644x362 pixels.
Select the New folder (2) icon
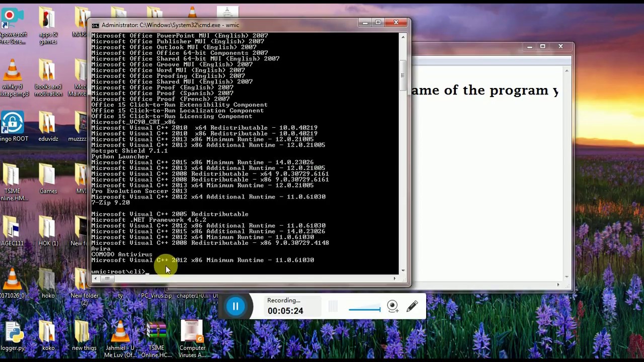click(x=84, y=288)
